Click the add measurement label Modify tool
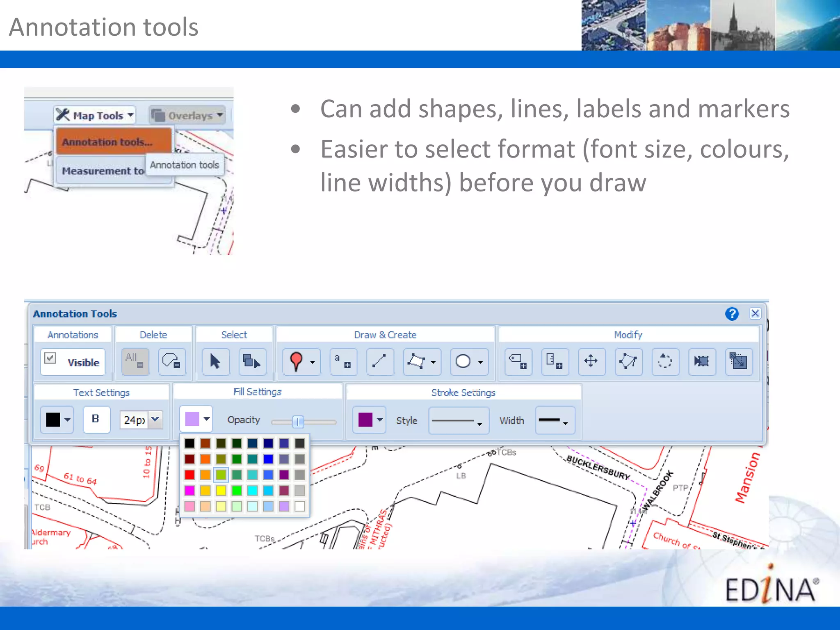840x630 pixels. click(555, 361)
